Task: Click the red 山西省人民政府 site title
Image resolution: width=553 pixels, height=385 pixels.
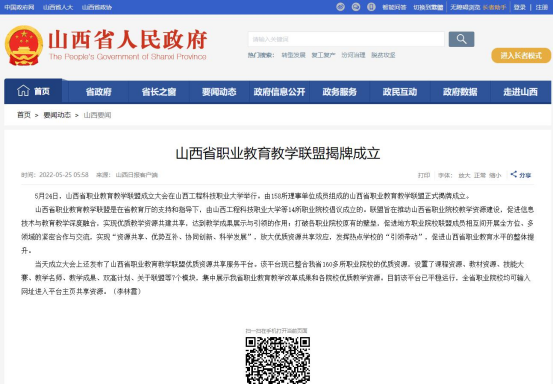Action: tap(128, 39)
